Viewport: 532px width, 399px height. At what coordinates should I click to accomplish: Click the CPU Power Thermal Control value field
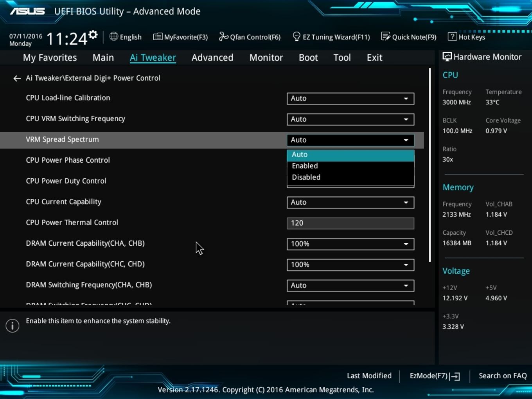(x=350, y=223)
